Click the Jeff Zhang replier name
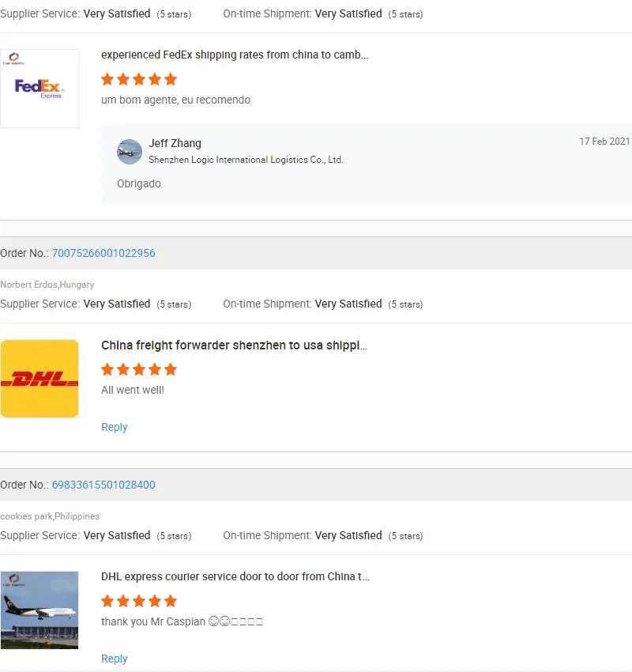Viewport: 632px width, 672px height. tap(175, 143)
